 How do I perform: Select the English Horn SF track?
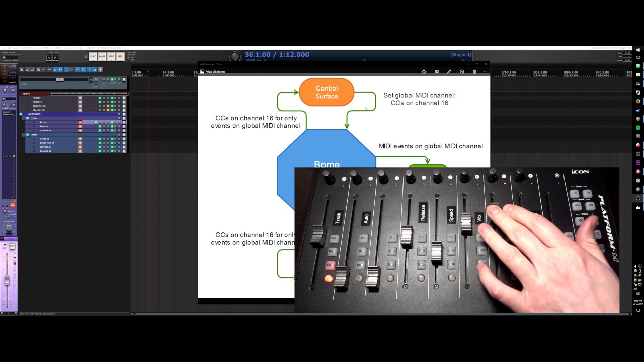47,143
